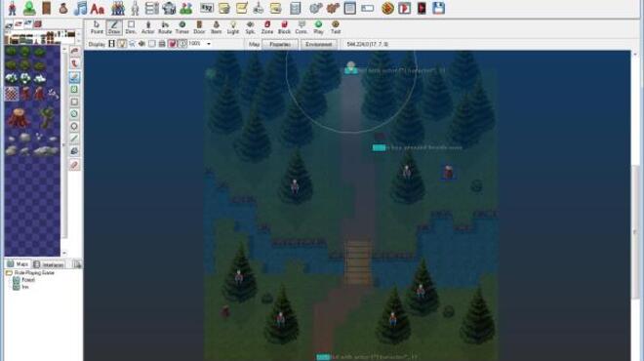Open the grey gears settings icon
The image size is (644, 361).
(315, 8)
